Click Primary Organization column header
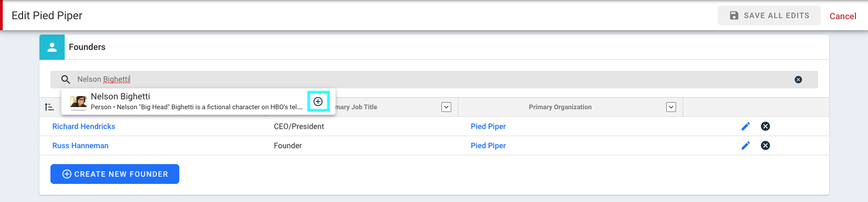This screenshot has width=868, height=202. 560,107
